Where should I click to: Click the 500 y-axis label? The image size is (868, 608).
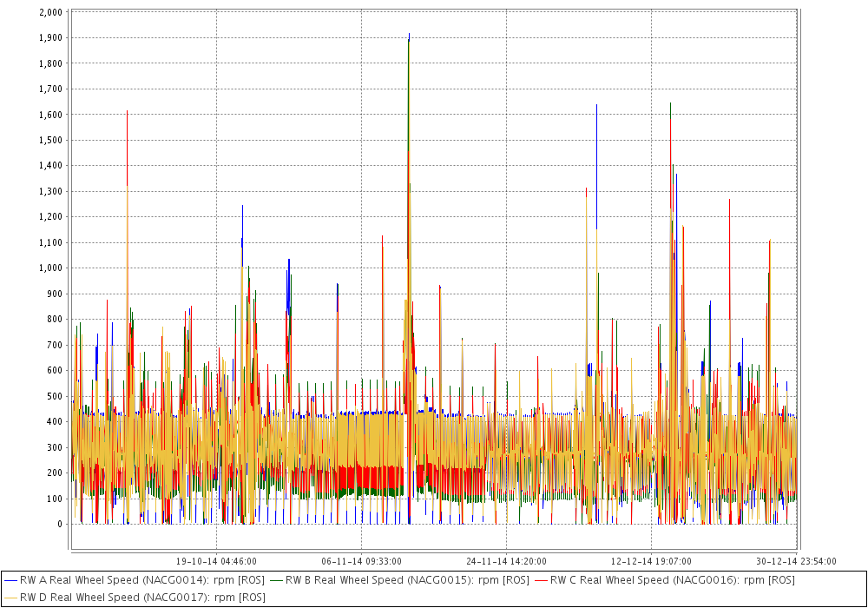point(55,396)
